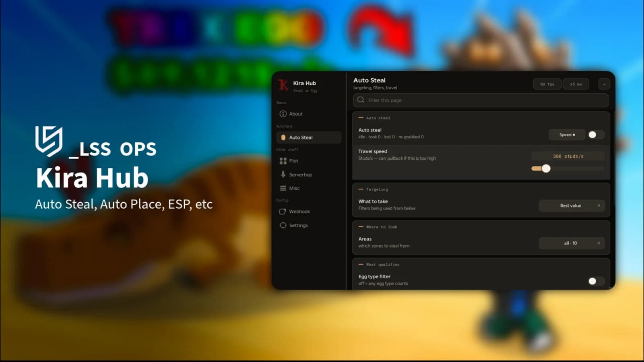This screenshot has width=644, height=362.
Task: Click the 'targeting, filters, travel' subtitle
Action: [x=375, y=88]
